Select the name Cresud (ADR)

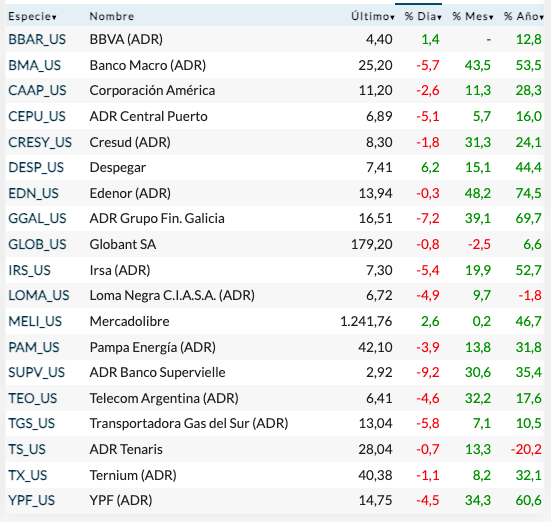tap(130, 142)
